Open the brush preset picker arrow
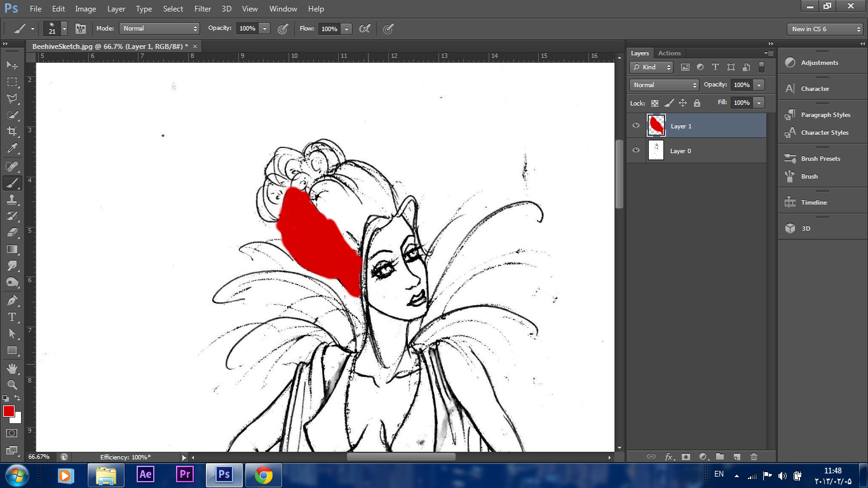 click(64, 29)
